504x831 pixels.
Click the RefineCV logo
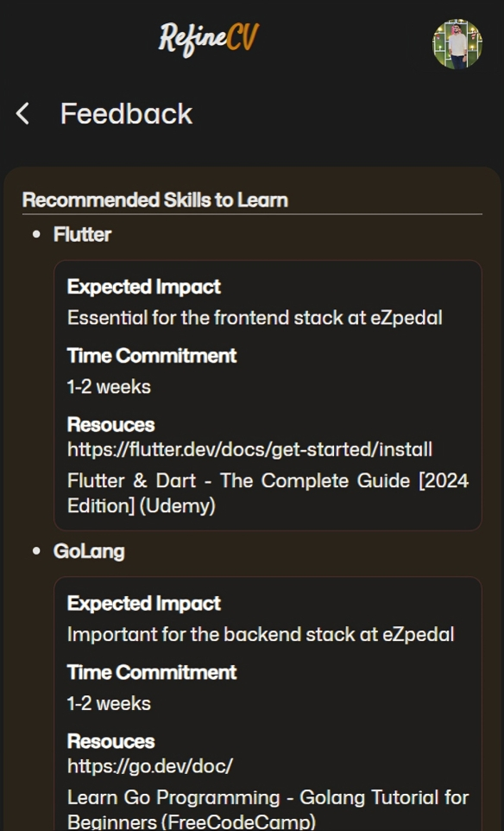[209, 39]
